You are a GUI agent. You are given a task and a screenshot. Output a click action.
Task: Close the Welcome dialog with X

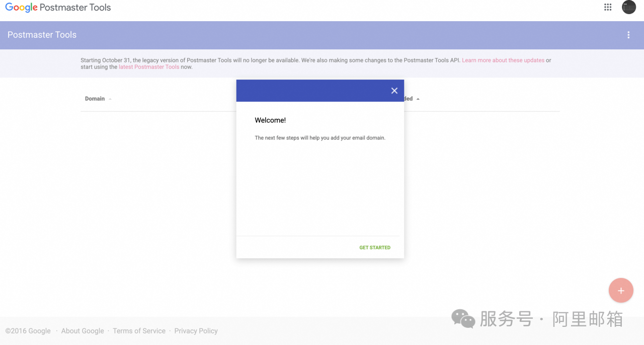[394, 91]
